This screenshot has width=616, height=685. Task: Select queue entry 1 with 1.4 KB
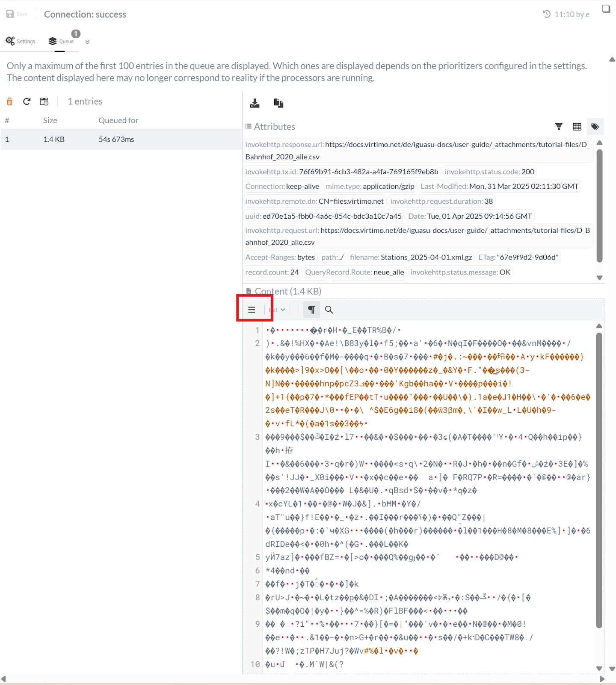[x=121, y=139]
